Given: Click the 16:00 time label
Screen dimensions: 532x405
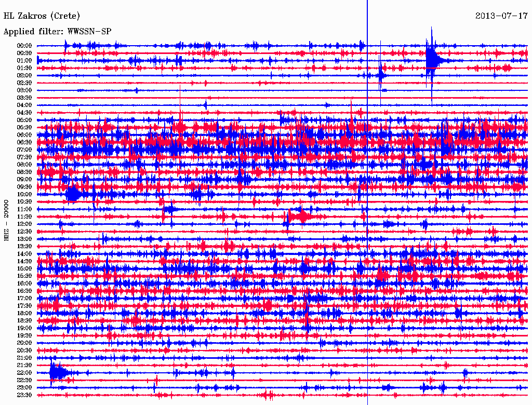Looking at the screenshot, I should pyautogui.click(x=24, y=283).
